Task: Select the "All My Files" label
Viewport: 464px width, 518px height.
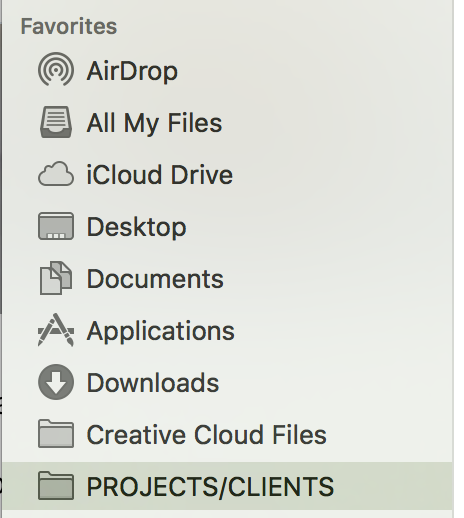Action: [154, 123]
